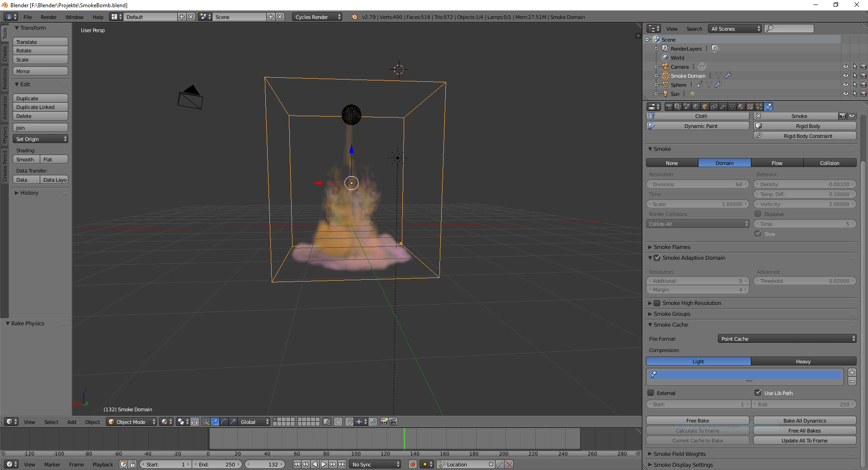Toggle visibility eye for Smoke Domain

pyautogui.click(x=845, y=75)
